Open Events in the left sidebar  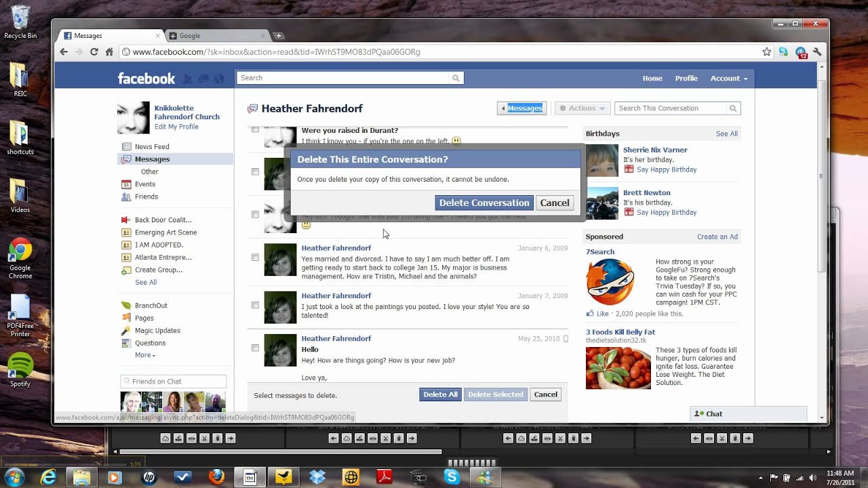point(145,184)
